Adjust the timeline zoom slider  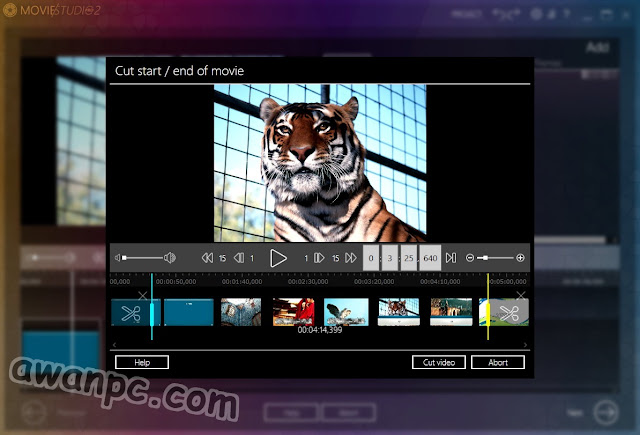(x=495, y=258)
